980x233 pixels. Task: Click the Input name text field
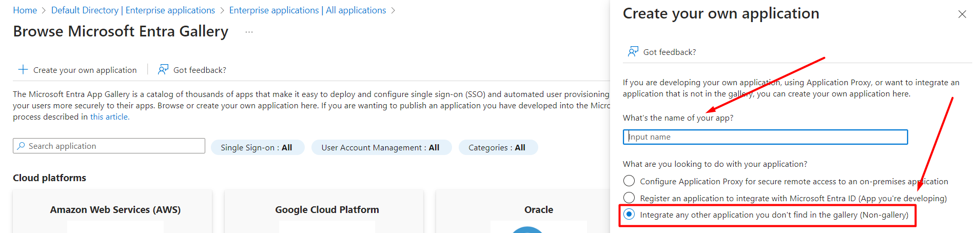pos(765,137)
